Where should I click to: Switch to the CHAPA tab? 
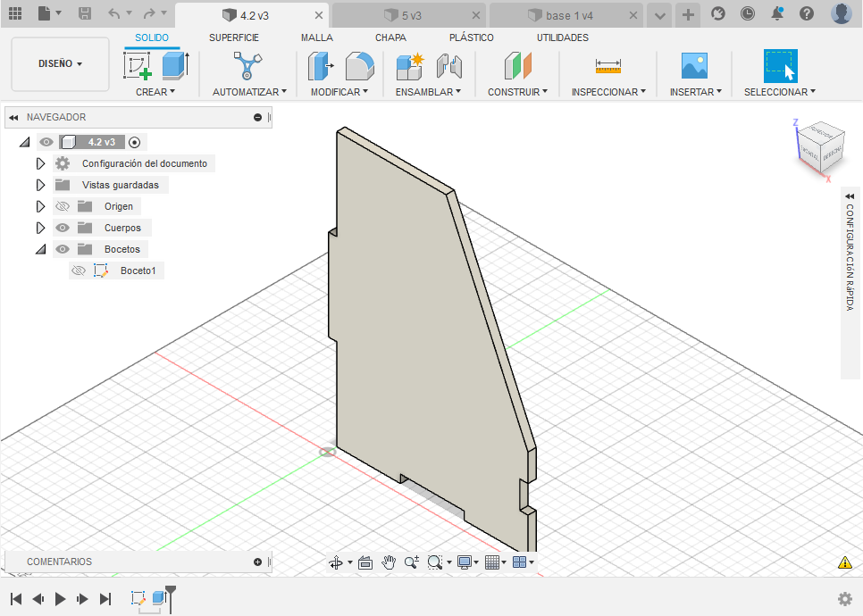pos(390,37)
